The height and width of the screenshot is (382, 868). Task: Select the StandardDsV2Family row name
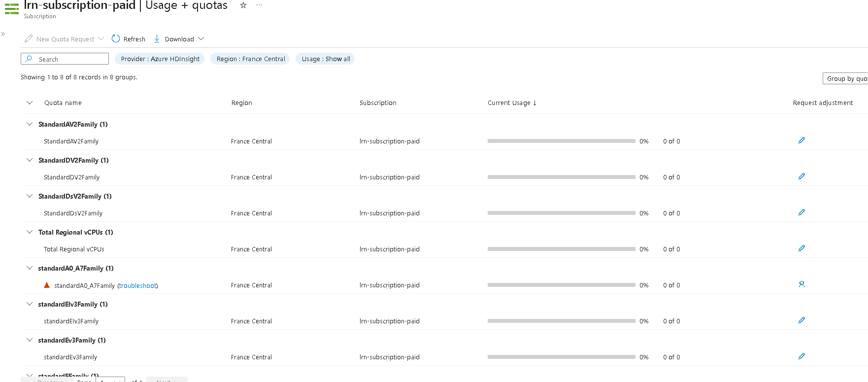[73, 213]
